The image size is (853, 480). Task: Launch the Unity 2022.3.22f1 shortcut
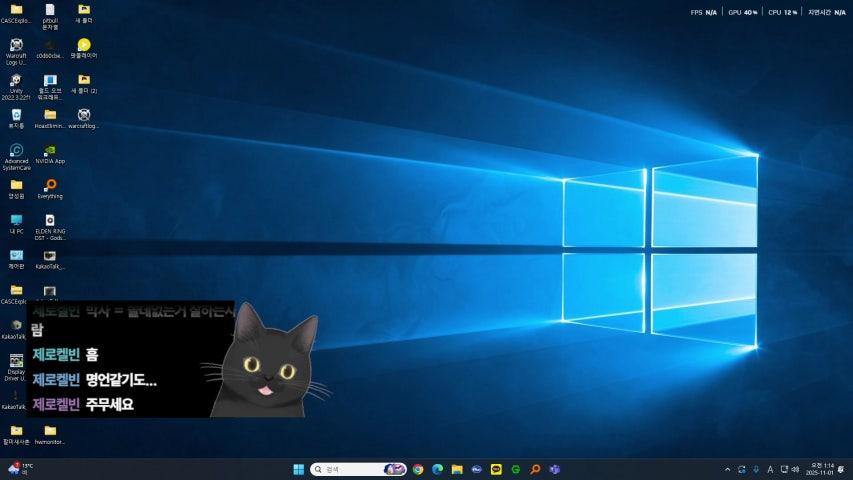click(x=16, y=80)
